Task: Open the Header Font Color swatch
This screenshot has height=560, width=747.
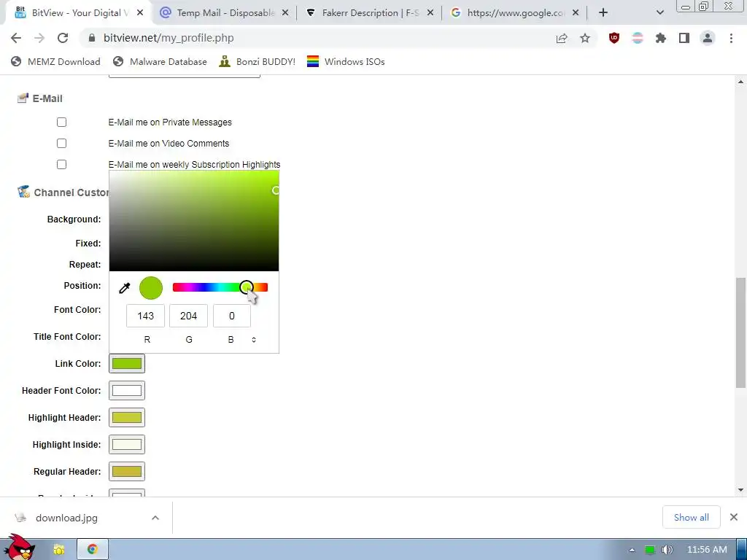Action: (x=127, y=391)
